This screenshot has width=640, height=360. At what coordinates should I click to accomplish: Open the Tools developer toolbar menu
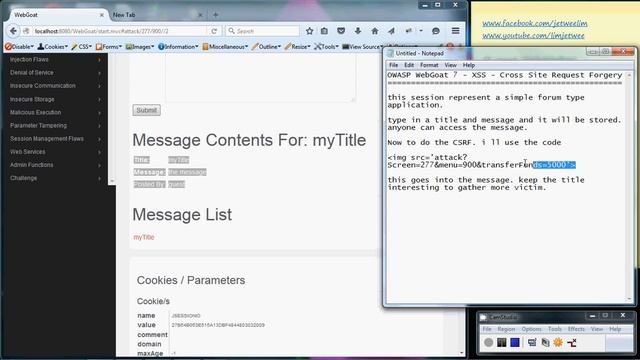327,47
